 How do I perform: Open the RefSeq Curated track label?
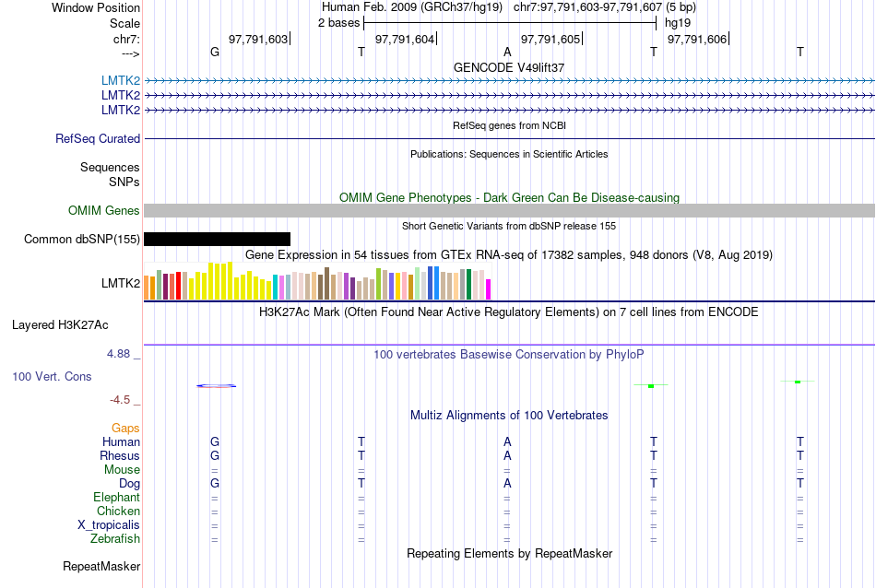pos(98,138)
